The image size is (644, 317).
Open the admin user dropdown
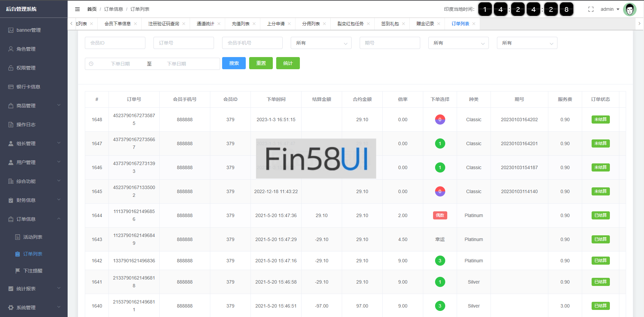point(610,9)
